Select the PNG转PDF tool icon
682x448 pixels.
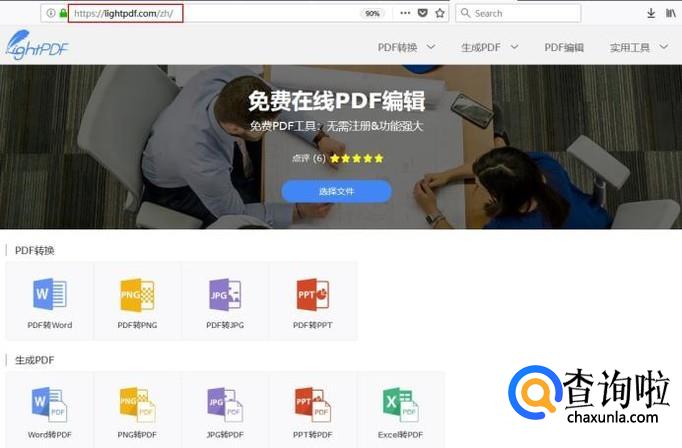137,403
